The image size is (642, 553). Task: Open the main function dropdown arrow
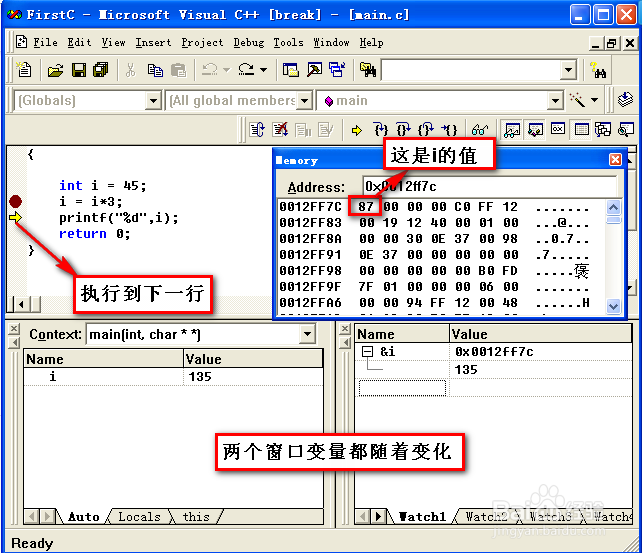[555, 100]
